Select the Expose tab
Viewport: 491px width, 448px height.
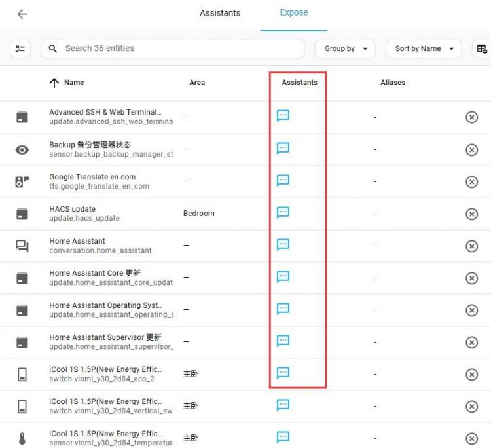[293, 13]
